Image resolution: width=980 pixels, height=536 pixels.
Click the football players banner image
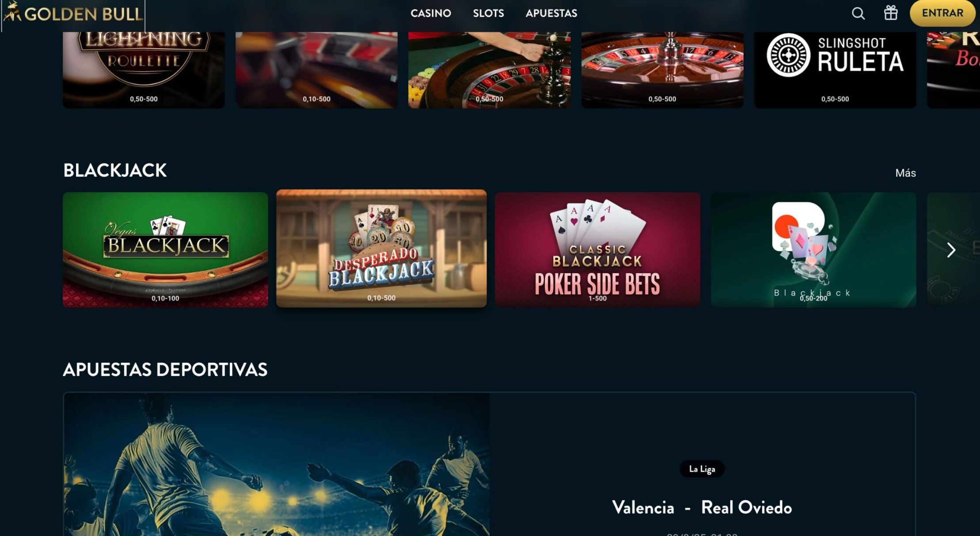click(277, 464)
